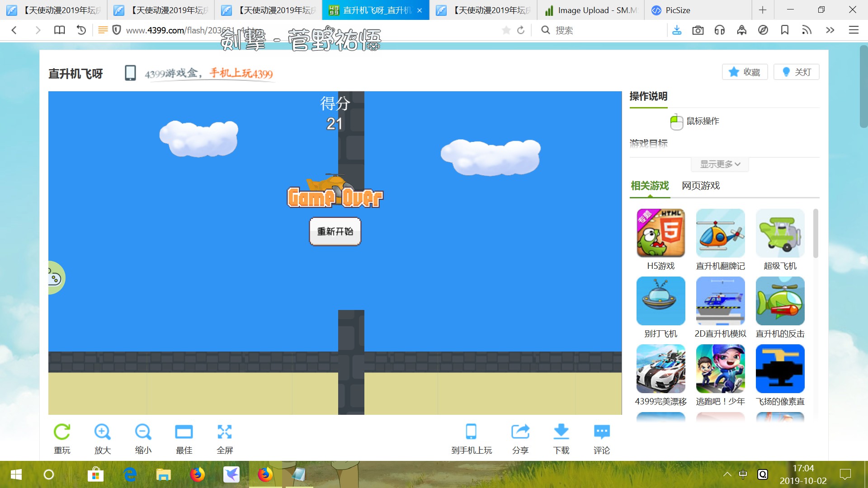Open the browser hamburger menu

pyautogui.click(x=854, y=30)
